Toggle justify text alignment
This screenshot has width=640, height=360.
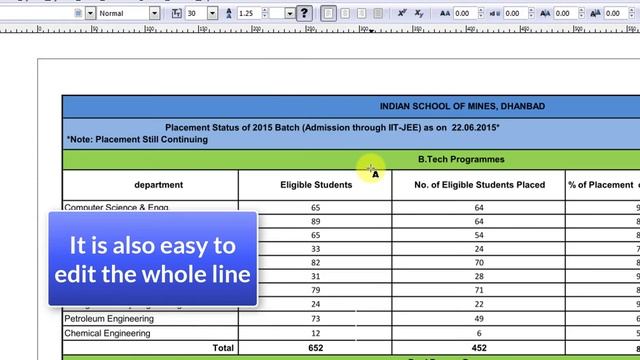tap(378, 13)
